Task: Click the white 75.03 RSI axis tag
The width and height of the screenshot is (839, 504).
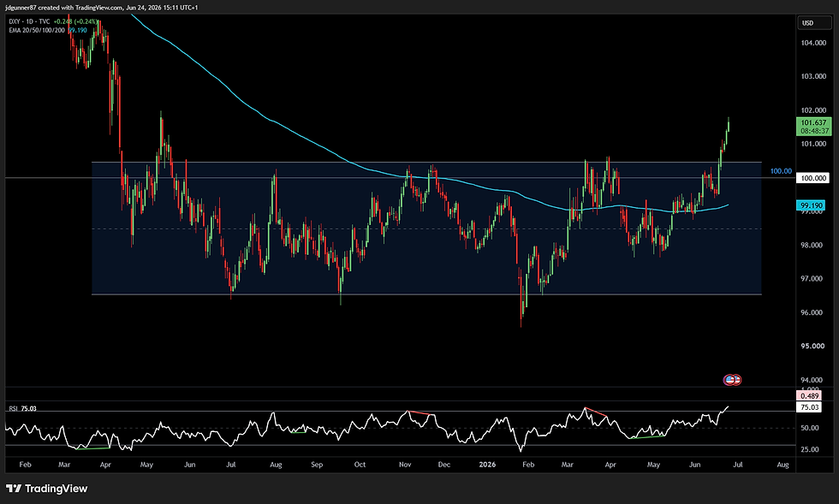Action: (810, 407)
